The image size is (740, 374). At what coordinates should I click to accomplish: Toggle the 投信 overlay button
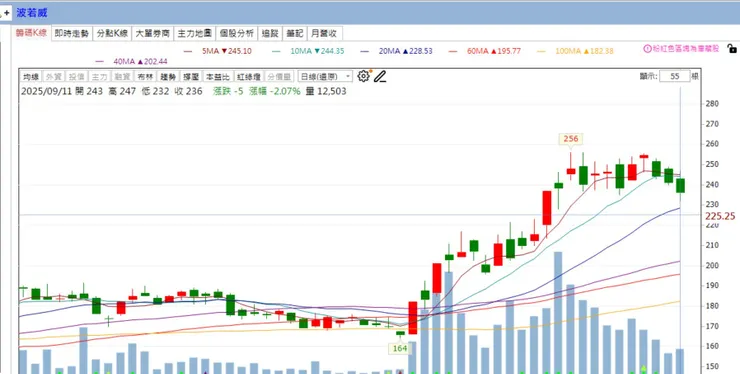pos(76,76)
